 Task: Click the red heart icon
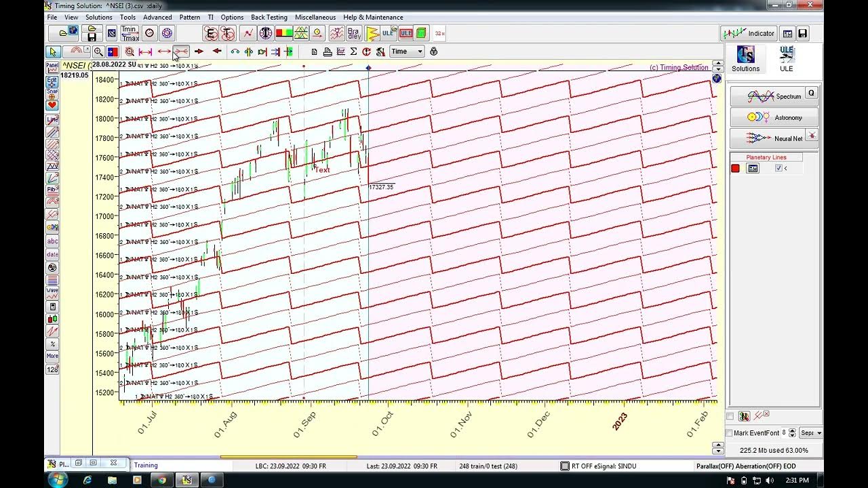[52, 105]
